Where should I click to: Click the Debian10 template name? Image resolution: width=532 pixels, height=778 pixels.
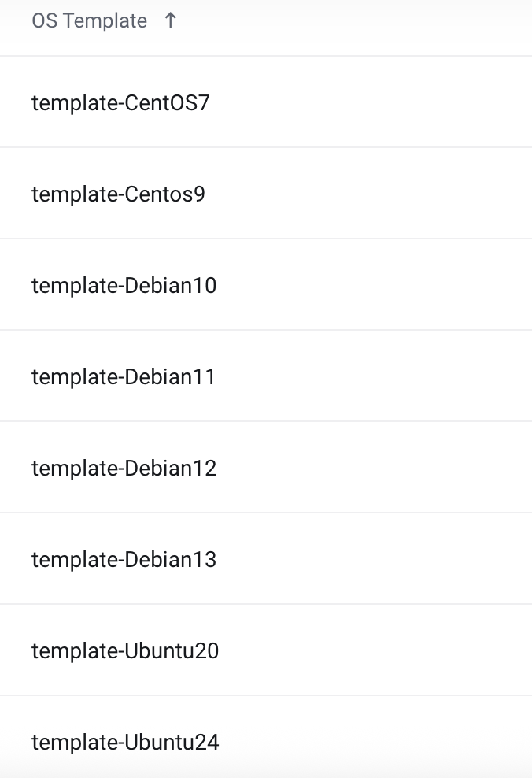pyautogui.click(x=124, y=286)
